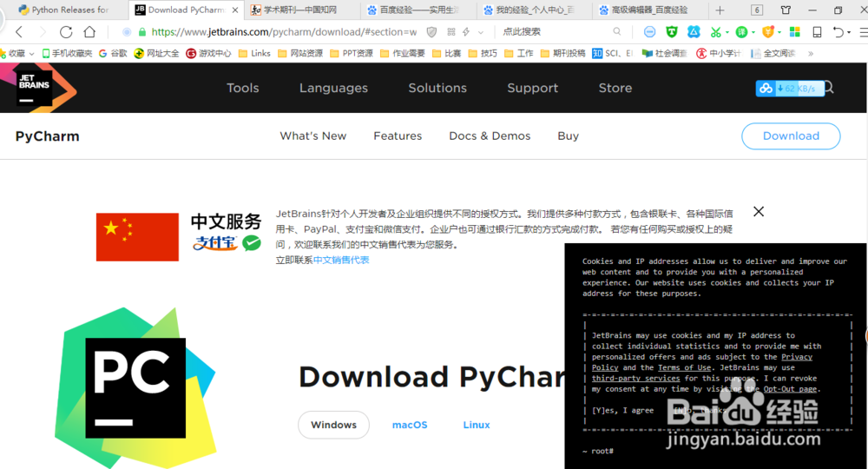Click the lightning speed-mode icon in address bar
This screenshot has height=469, width=868.
[x=466, y=32]
